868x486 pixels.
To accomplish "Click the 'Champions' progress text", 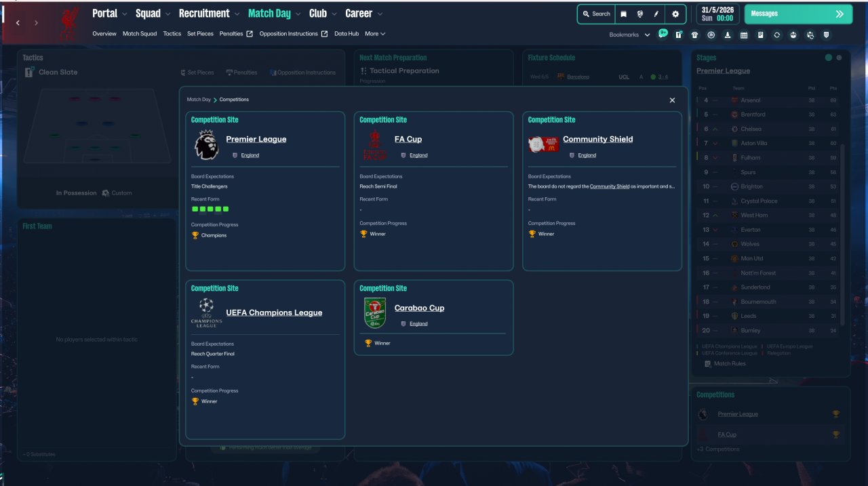I will [x=214, y=235].
